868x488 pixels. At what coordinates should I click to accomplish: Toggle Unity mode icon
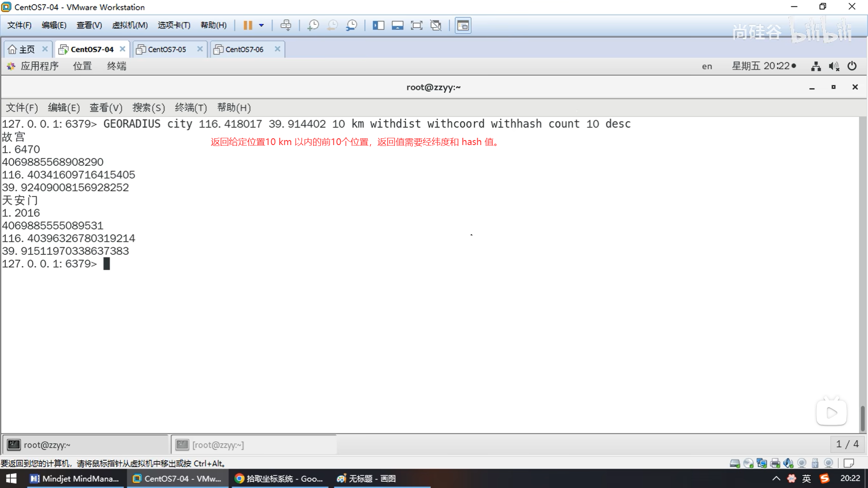[x=436, y=25]
